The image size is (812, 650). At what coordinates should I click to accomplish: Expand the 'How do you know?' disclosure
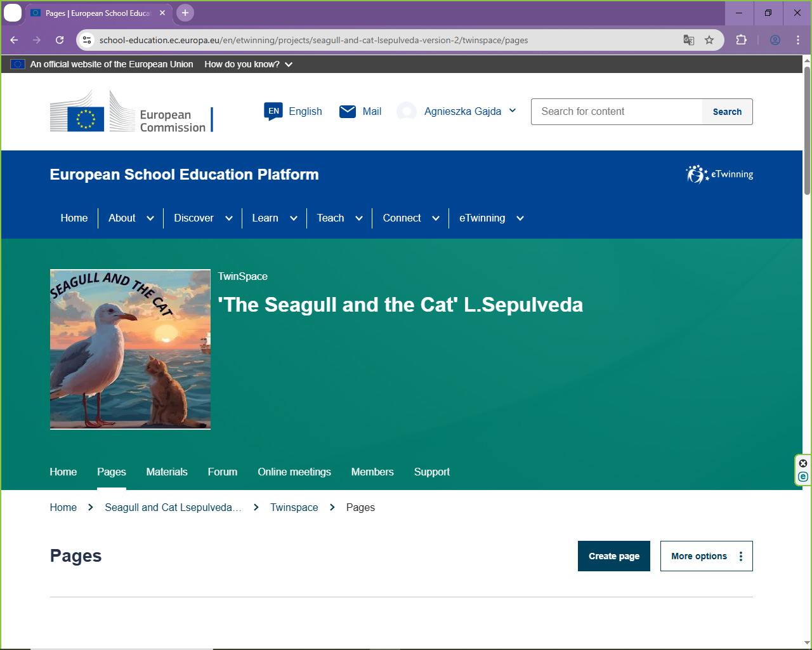248,64
